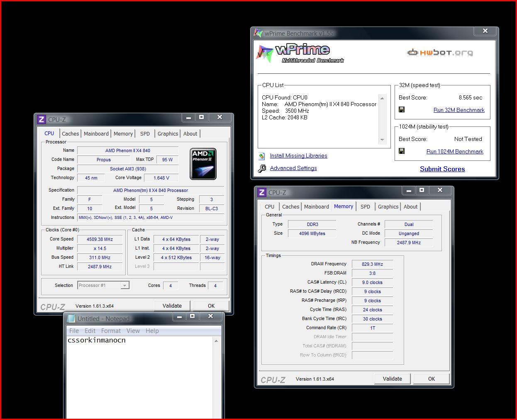Click the Command Rate value 1T
Viewport: 517px width, 420px height.
[372, 328]
